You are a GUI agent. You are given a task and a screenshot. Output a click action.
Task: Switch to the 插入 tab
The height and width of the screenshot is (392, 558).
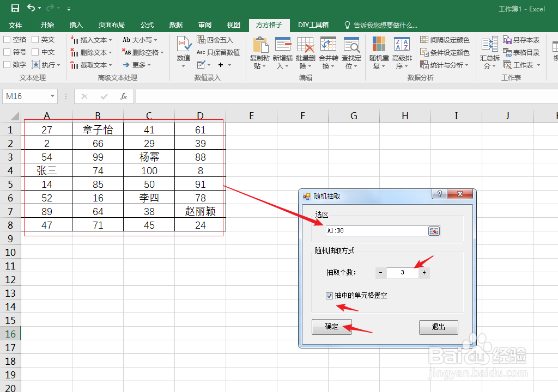pyautogui.click(x=76, y=25)
